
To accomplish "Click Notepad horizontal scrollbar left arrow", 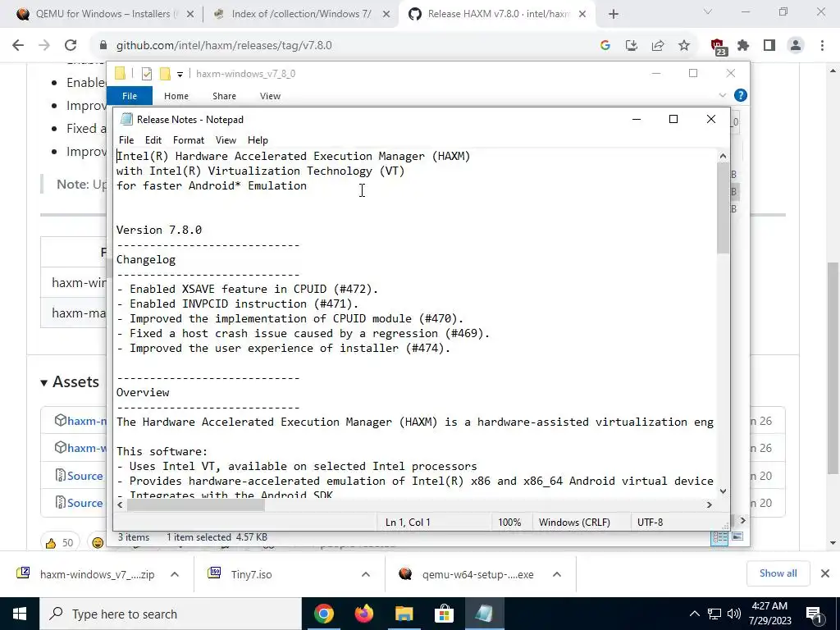I will pos(120,504).
